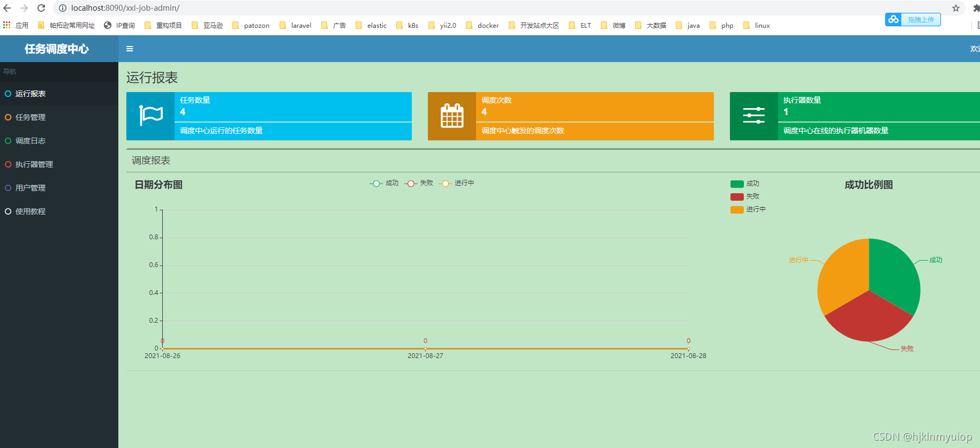
Task: Open the elastic bookmark folder
Action: coord(371,25)
